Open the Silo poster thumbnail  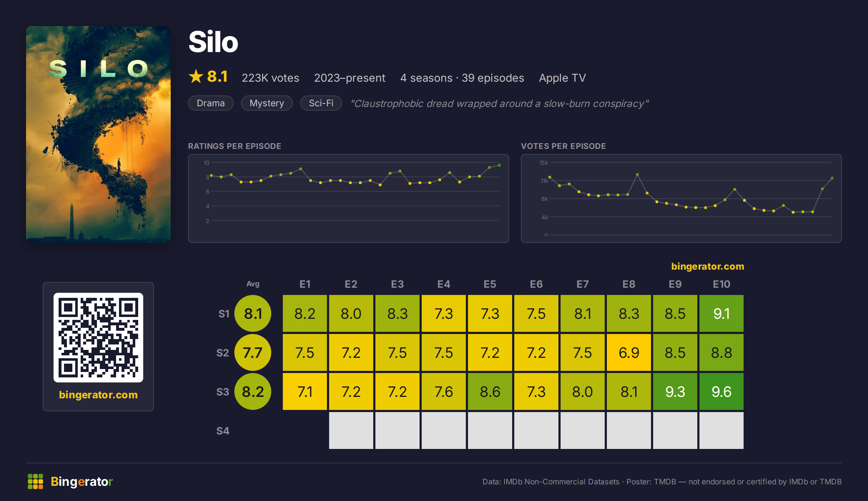click(x=98, y=134)
